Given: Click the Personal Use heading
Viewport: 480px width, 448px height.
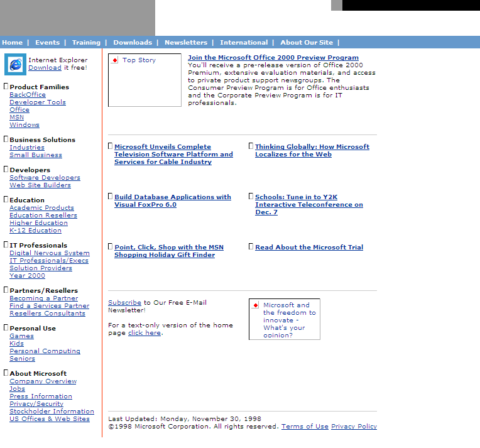Looking at the screenshot, I should click(x=33, y=329).
